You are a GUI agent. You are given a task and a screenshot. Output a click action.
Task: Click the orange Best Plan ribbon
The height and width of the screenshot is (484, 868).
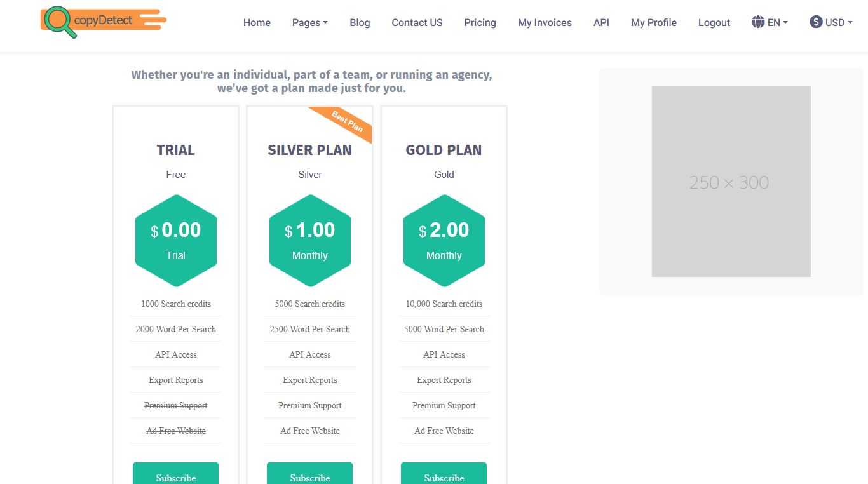click(x=346, y=121)
